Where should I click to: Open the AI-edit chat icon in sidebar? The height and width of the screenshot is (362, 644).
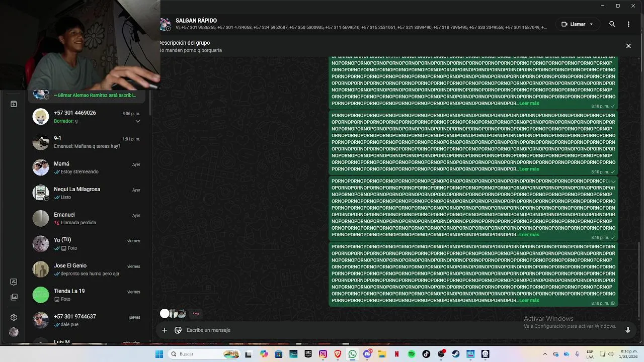(x=14, y=282)
